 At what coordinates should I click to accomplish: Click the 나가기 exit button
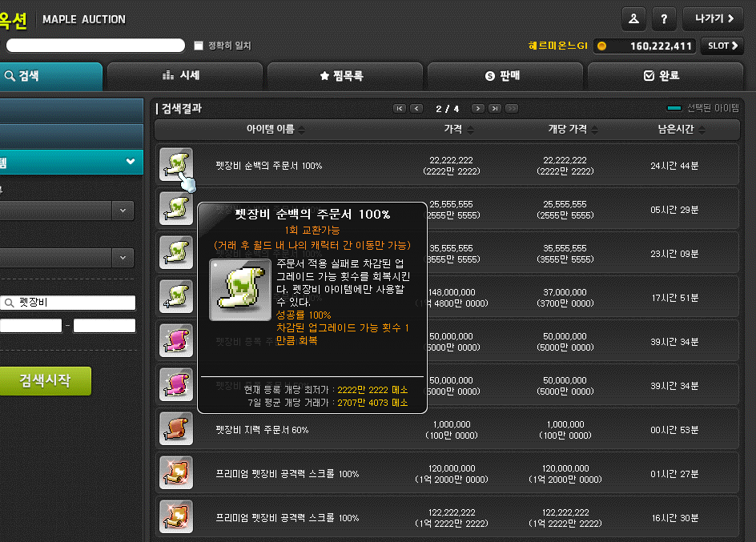[714, 19]
